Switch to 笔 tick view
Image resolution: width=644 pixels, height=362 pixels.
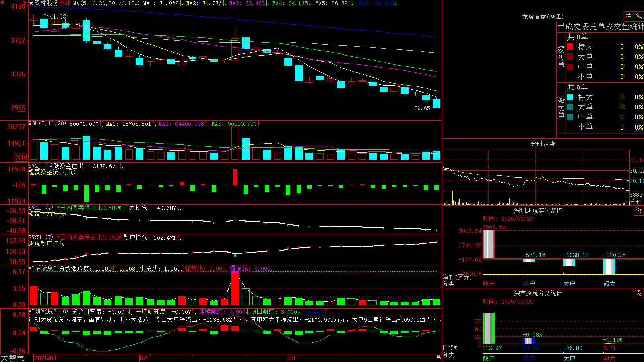tap(639, 16)
